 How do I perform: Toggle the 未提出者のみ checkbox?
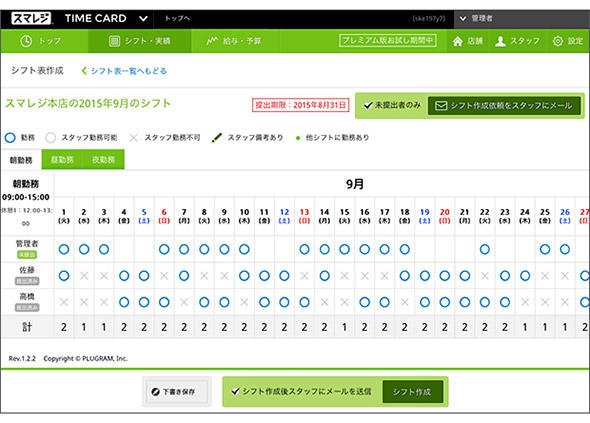click(x=368, y=105)
